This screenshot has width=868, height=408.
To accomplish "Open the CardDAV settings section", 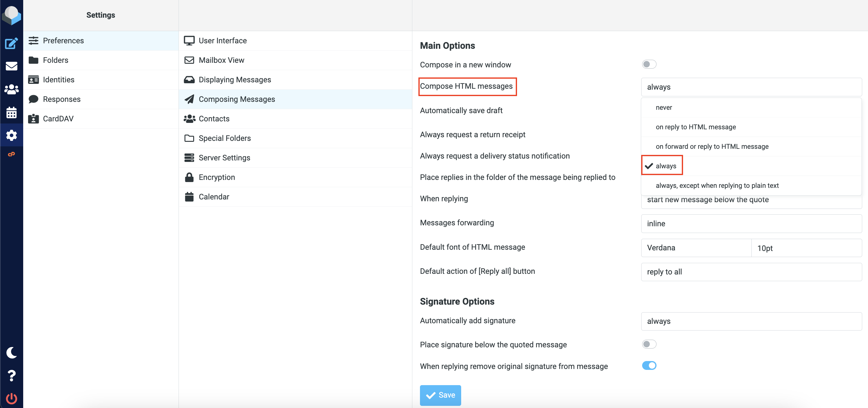I will (x=101, y=119).
